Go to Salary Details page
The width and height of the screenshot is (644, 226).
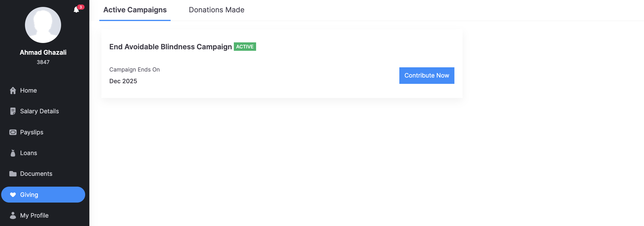(x=39, y=111)
